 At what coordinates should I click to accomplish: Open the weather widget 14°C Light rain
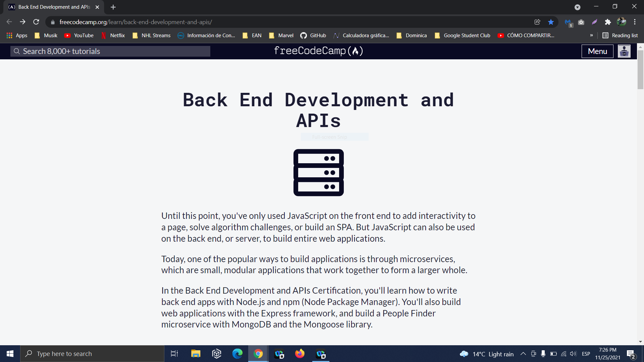pos(487,354)
